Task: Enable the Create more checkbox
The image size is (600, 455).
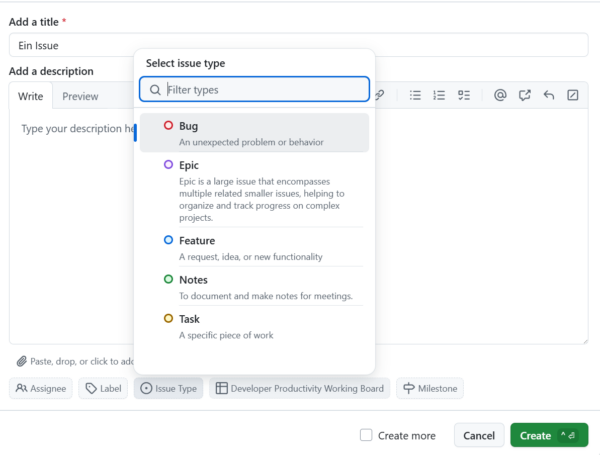Action: (x=366, y=435)
